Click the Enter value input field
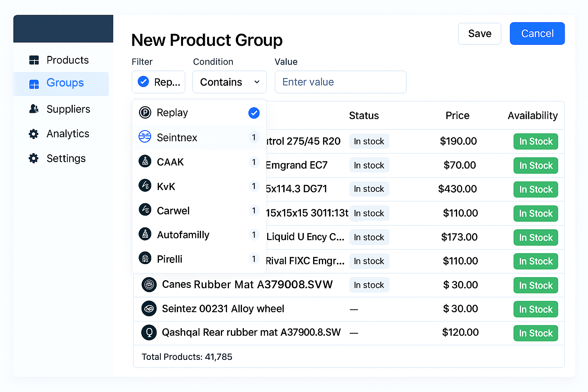This screenshot has height=392, width=588. click(x=340, y=82)
